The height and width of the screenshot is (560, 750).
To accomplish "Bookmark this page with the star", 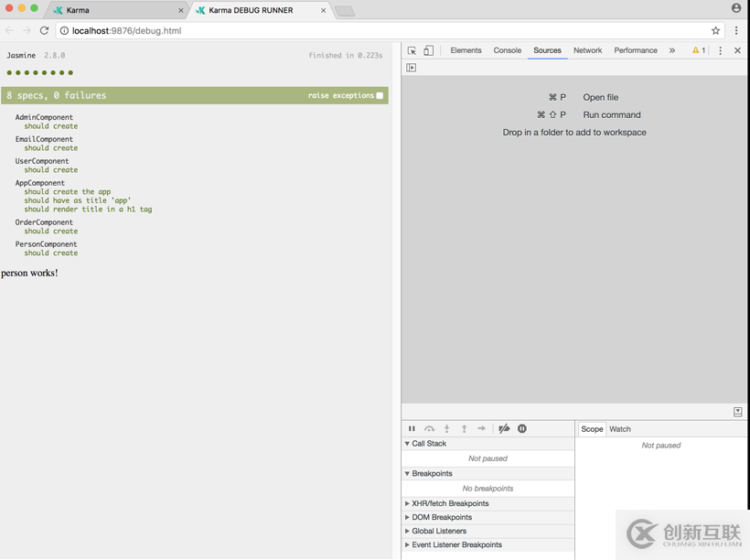I will tap(715, 30).
